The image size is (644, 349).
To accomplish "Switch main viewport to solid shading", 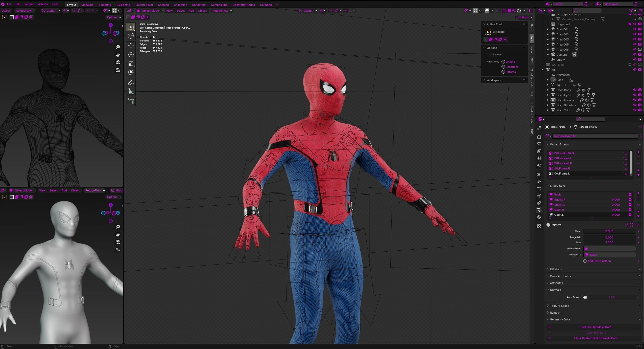I will (x=509, y=11).
